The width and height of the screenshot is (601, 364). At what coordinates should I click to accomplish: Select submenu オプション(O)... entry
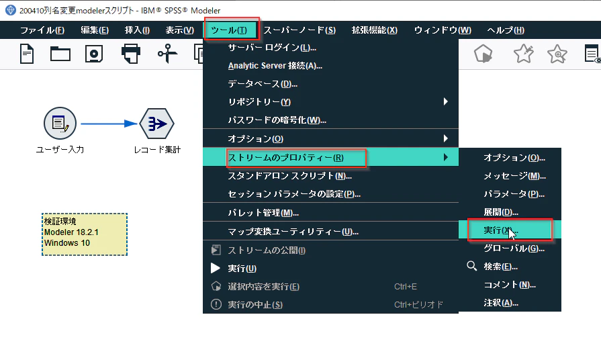[x=510, y=157]
